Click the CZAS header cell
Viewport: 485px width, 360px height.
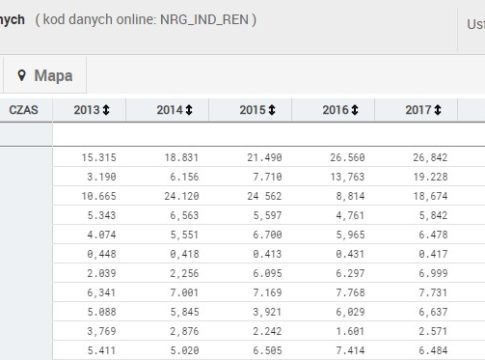pyautogui.click(x=26, y=110)
